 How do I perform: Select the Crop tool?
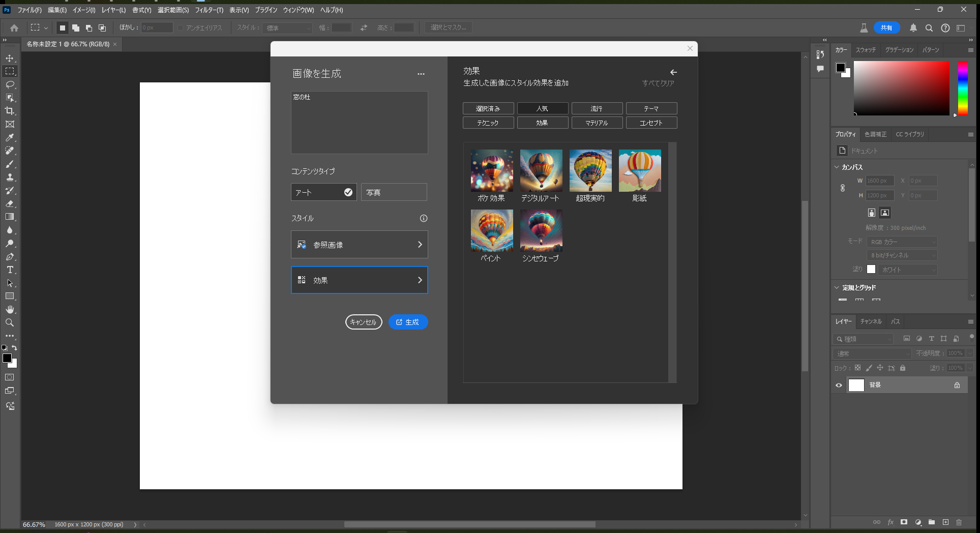[x=10, y=111]
